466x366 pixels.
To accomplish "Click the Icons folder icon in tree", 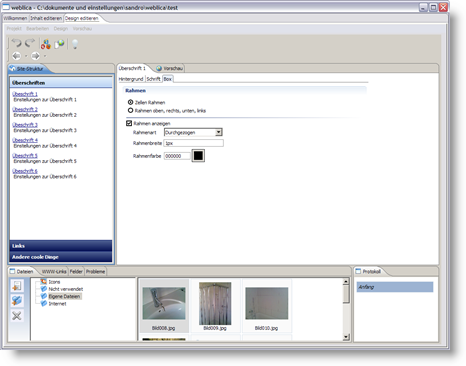I will click(x=43, y=282).
